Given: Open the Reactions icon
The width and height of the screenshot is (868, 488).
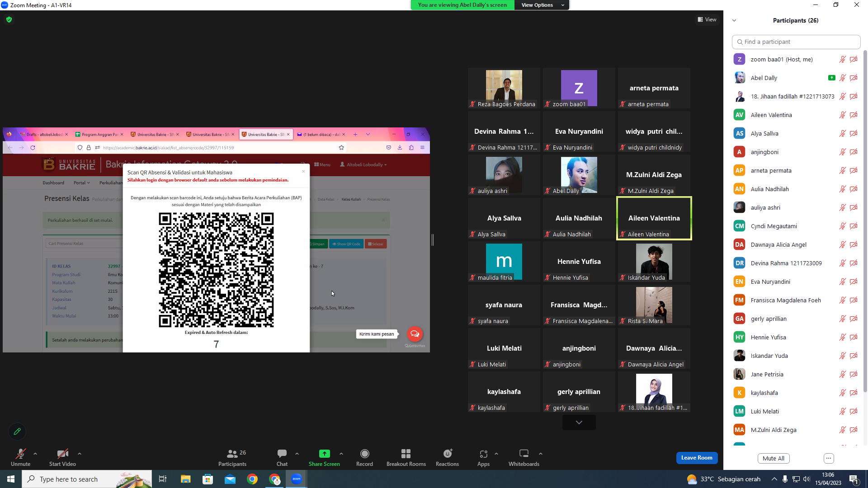Looking at the screenshot, I should click(448, 454).
